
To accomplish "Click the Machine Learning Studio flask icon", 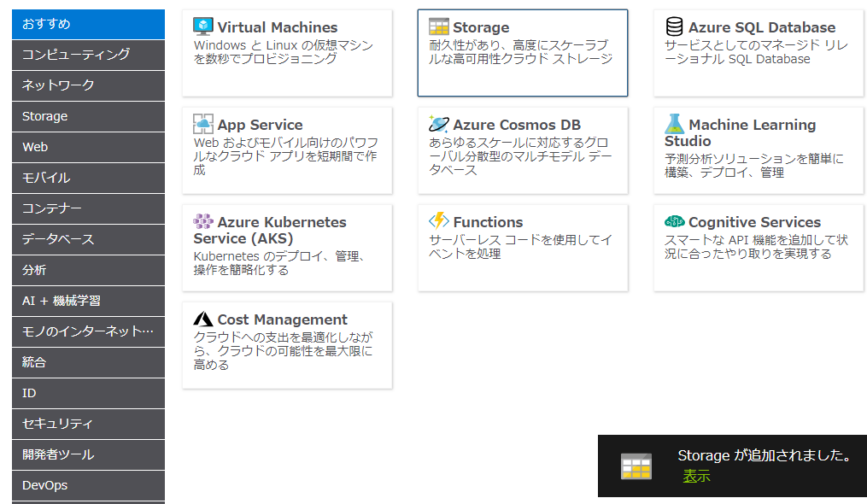I will [x=675, y=124].
